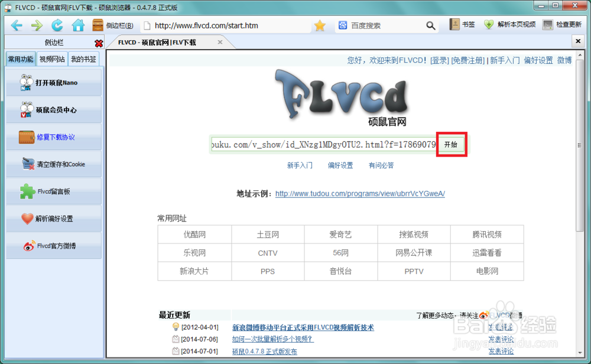Screen dimensions: 591x364
Task: Click the magnifier search icon
Action: click(430, 25)
